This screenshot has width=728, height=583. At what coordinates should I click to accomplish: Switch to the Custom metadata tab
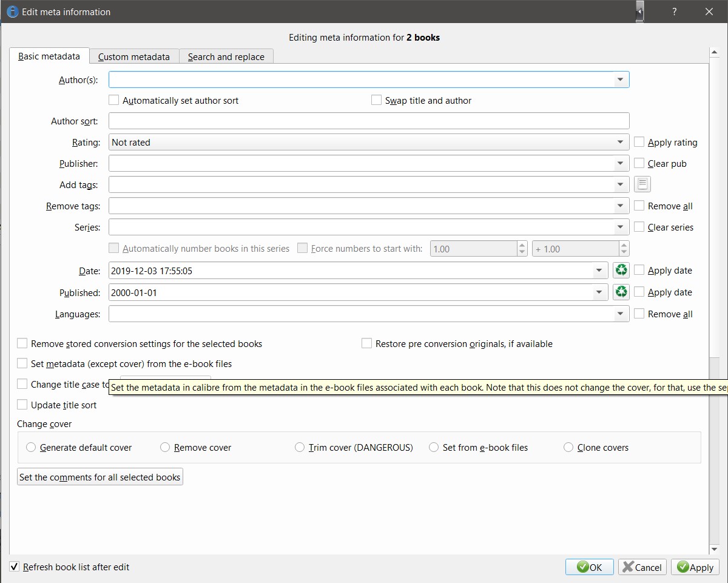pos(134,56)
